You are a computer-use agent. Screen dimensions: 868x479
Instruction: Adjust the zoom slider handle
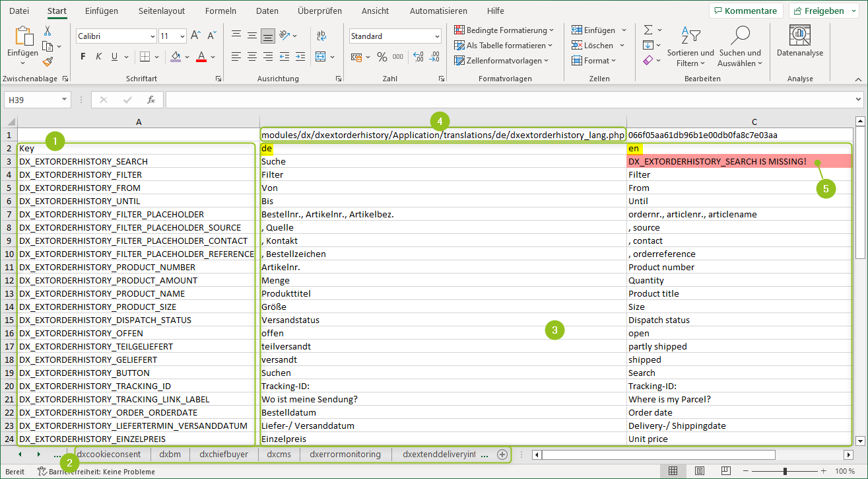click(785, 471)
